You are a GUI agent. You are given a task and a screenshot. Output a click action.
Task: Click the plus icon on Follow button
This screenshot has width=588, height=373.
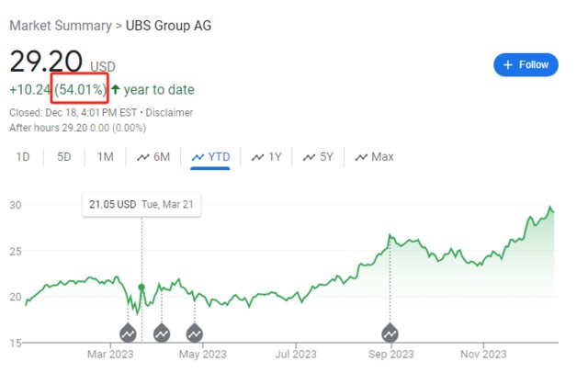[x=508, y=64]
